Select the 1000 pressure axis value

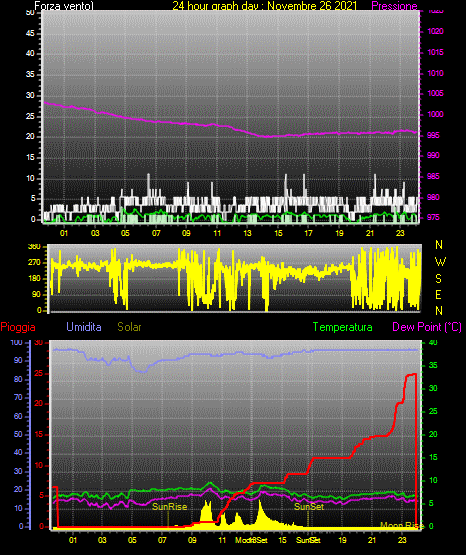pyautogui.click(x=435, y=114)
